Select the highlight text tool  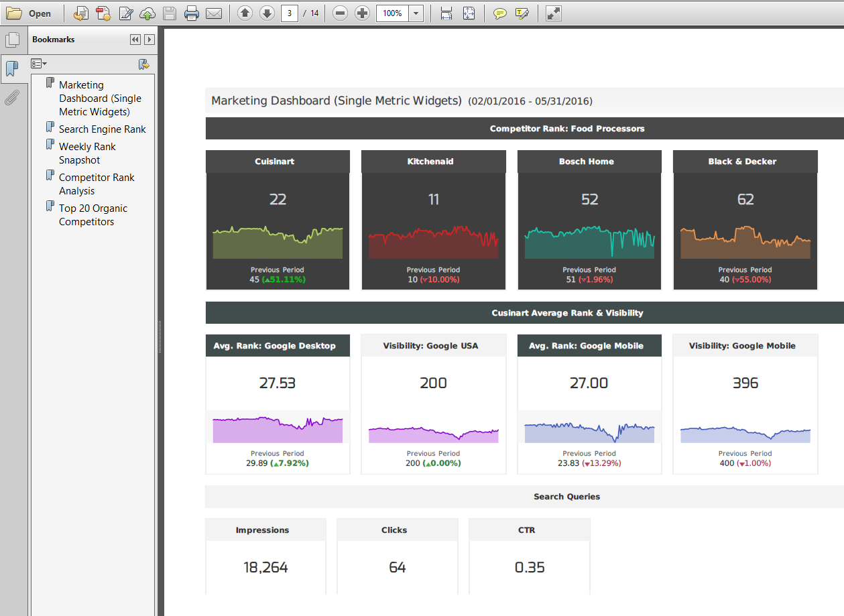tap(522, 13)
